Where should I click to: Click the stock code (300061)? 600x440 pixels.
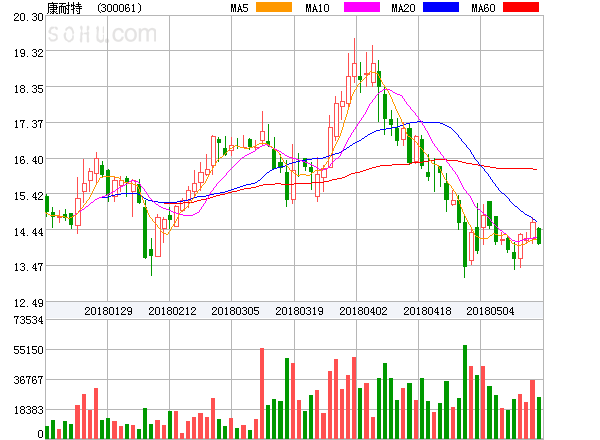coord(119,8)
